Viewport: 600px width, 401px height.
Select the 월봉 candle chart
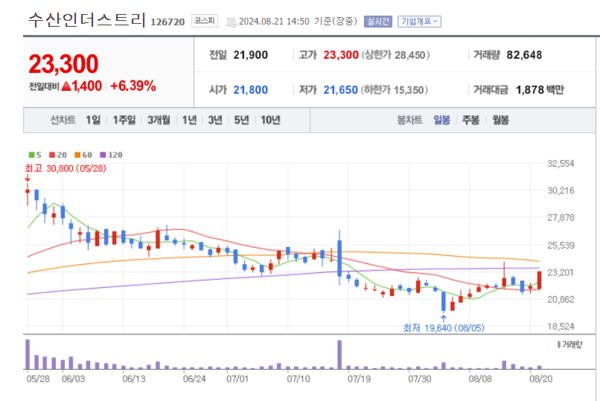click(x=501, y=120)
